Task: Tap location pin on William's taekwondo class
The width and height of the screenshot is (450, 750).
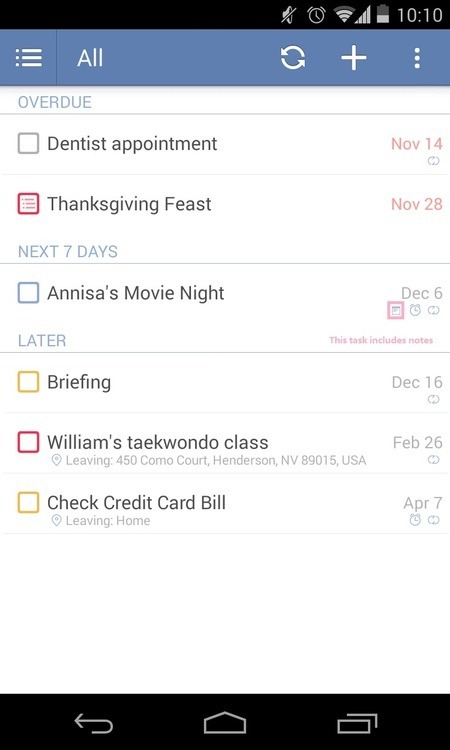Action: click(56, 461)
